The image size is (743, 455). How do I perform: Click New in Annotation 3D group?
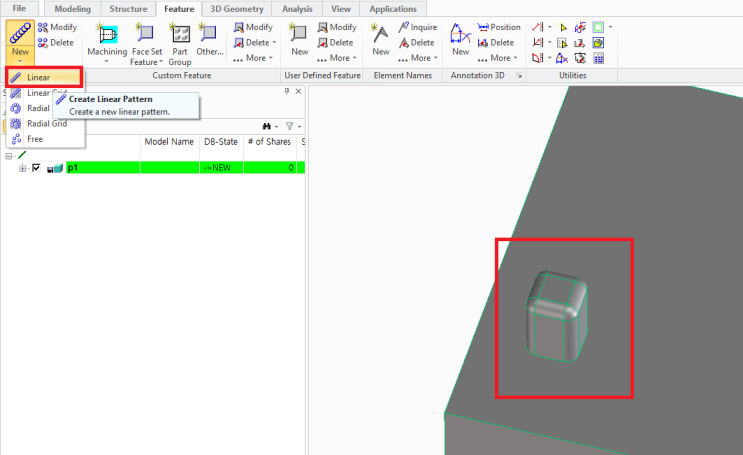pos(461,39)
